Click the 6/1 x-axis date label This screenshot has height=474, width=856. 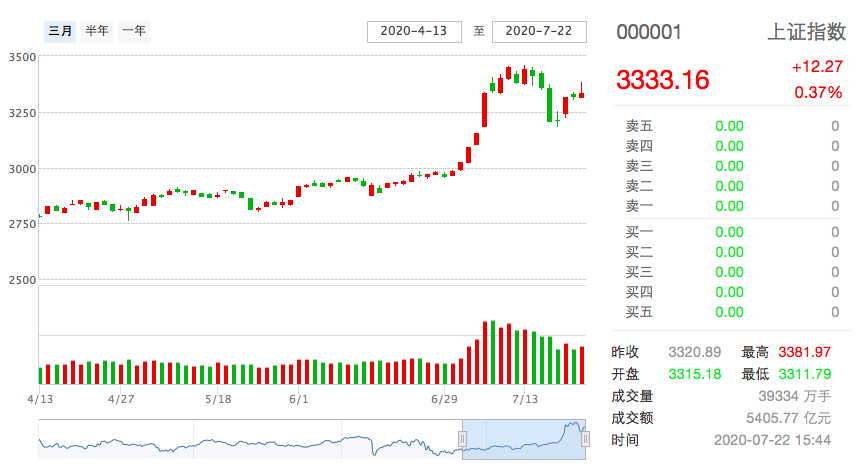[299, 399]
